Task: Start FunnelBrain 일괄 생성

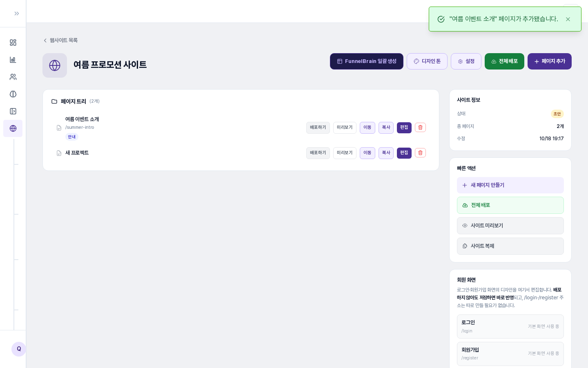Action: 367,61
